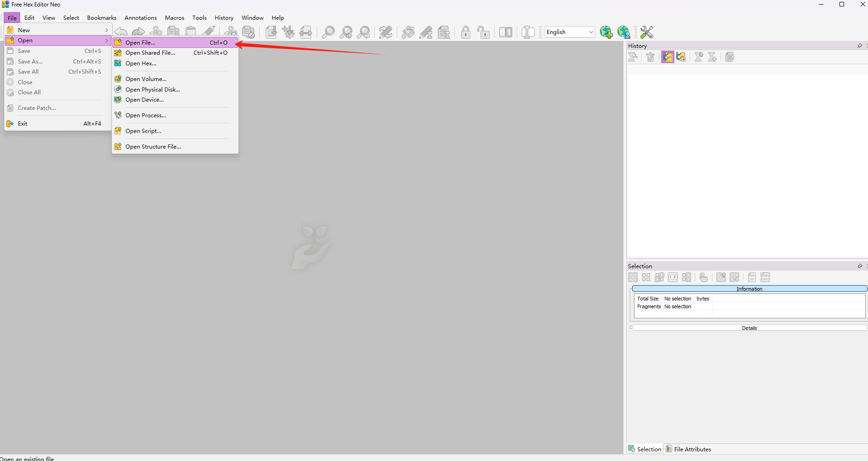Click the Undo arrow in the toolbar
The image size is (868, 461).
121,31
